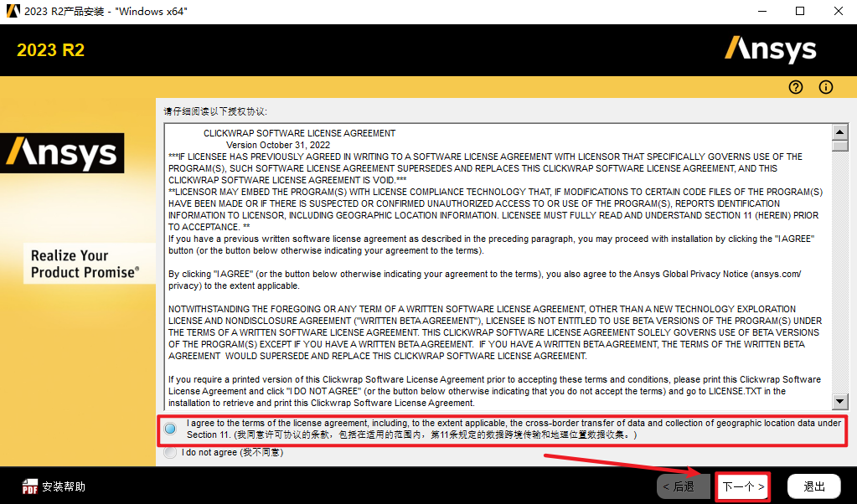Click the license scrollbar thumb

tap(839, 146)
